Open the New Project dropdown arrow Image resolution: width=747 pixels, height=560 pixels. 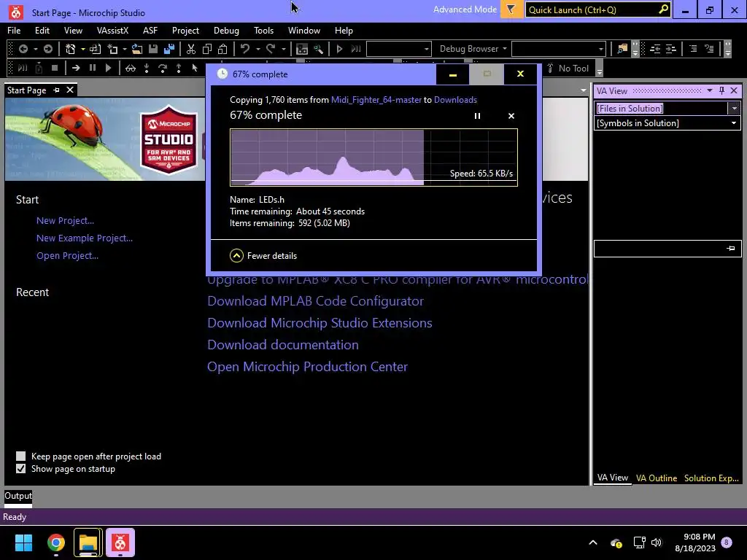click(x=83, y=49)
